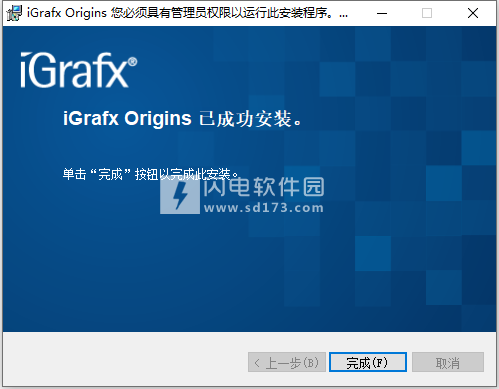
Task: Click the iGrafx Origins title bar caption
Action: (x=67, y=13)
